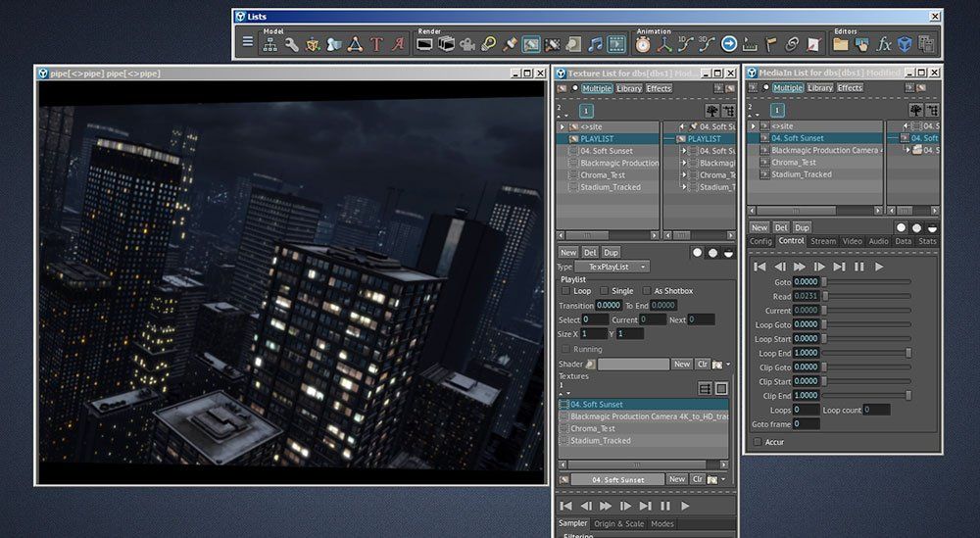The height and width of the screenshot is (538, 980).
Task: Open the camera icon in Render group
Action: [x=466, y=44]
